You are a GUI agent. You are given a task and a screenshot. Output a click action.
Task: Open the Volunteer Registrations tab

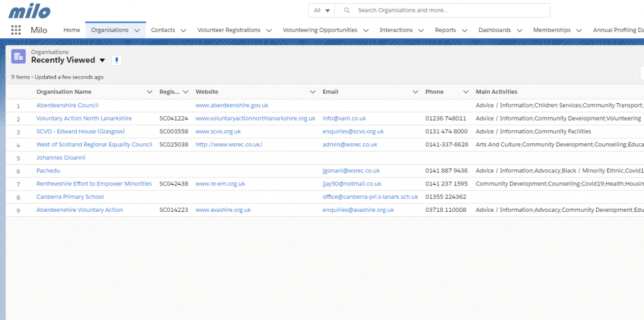tap(229, 30)
